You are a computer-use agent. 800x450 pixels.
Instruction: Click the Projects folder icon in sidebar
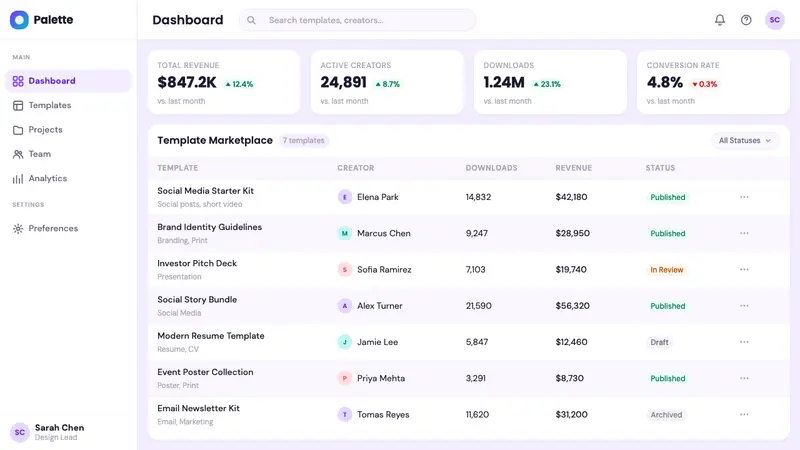18,130
